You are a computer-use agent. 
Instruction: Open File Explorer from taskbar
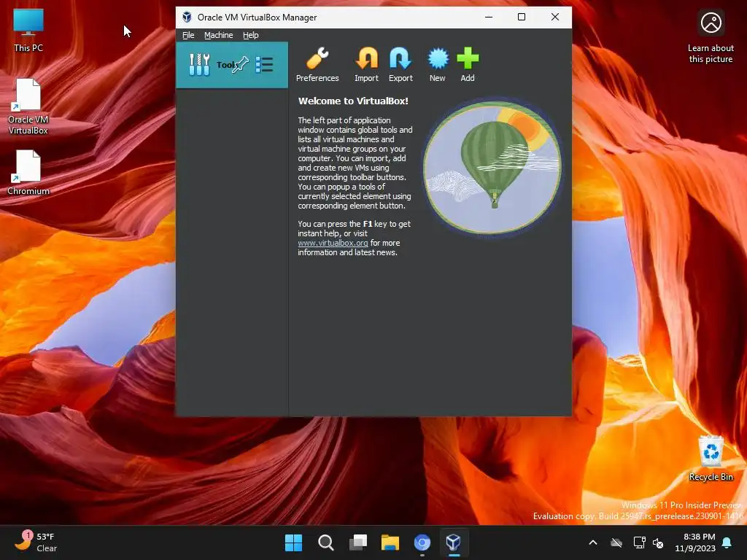390,542
